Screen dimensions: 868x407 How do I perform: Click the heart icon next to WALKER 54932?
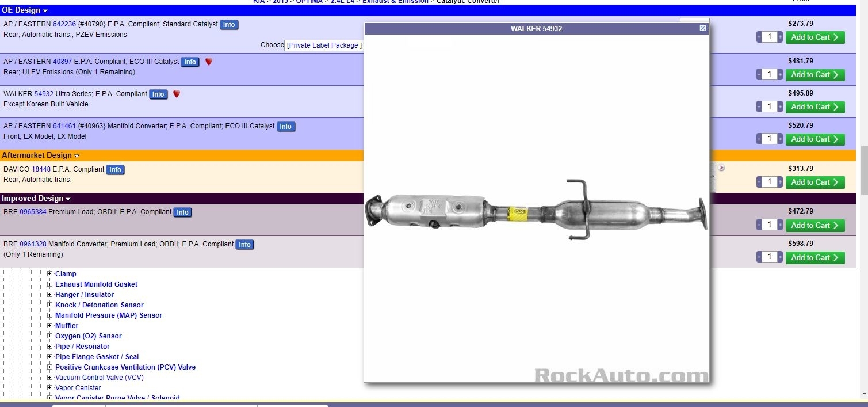click(177, 94)
